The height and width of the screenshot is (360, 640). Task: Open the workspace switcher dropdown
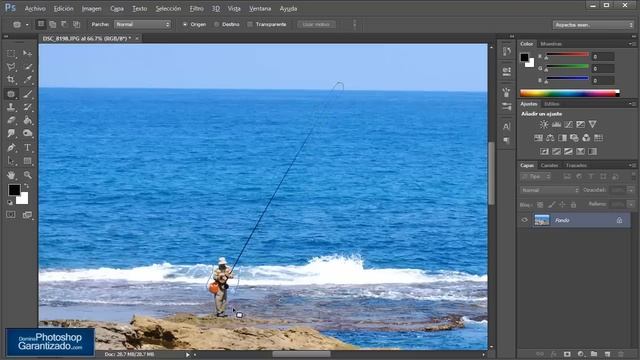click(593, 25)
